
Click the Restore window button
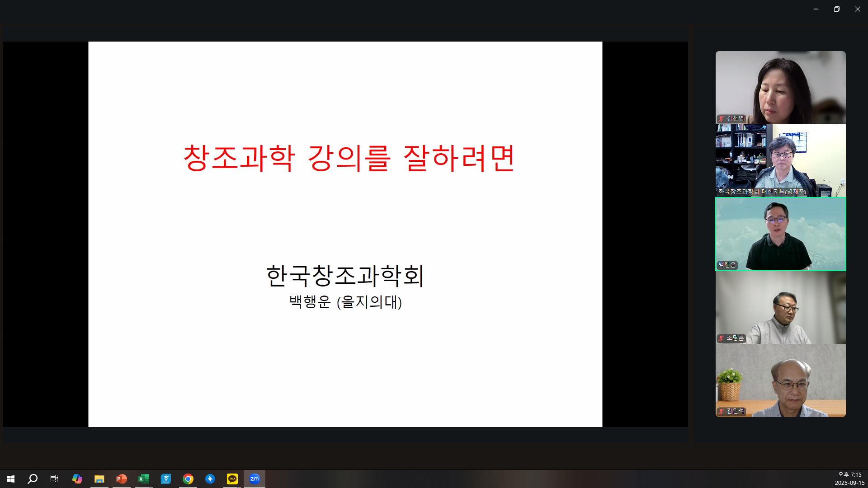click(x=837, y=9)
